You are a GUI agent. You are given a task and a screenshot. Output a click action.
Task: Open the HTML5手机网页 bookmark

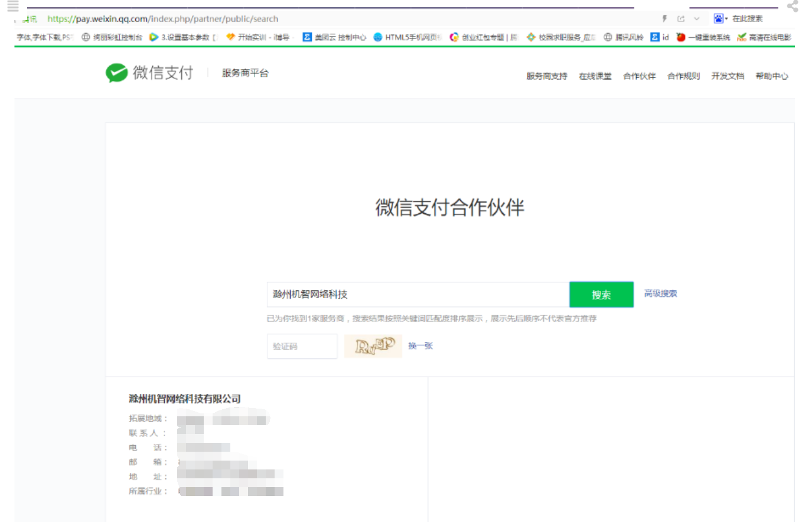tap(407, 37)
